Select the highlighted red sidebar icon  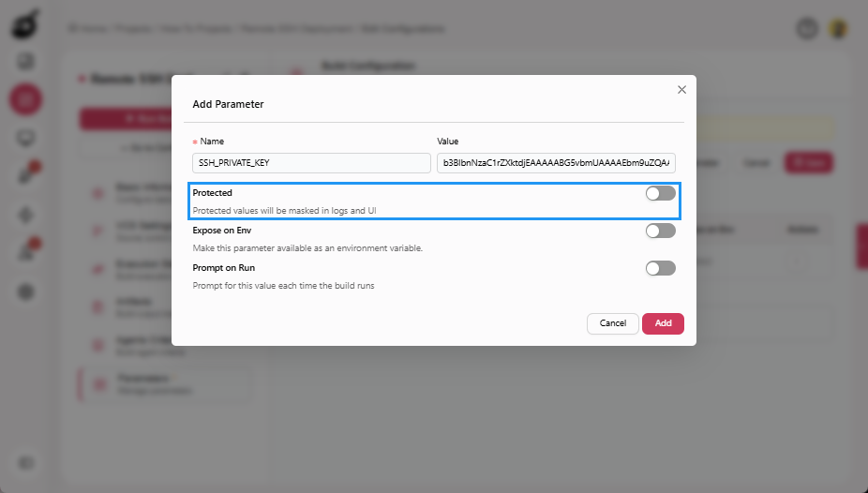pyautogui.click(x=25, y=99)
